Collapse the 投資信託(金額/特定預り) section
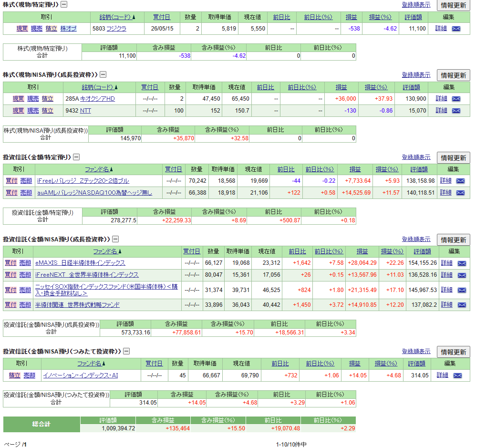Image resolution: width=486 pixels, height=448 pixels. point(76,157)
